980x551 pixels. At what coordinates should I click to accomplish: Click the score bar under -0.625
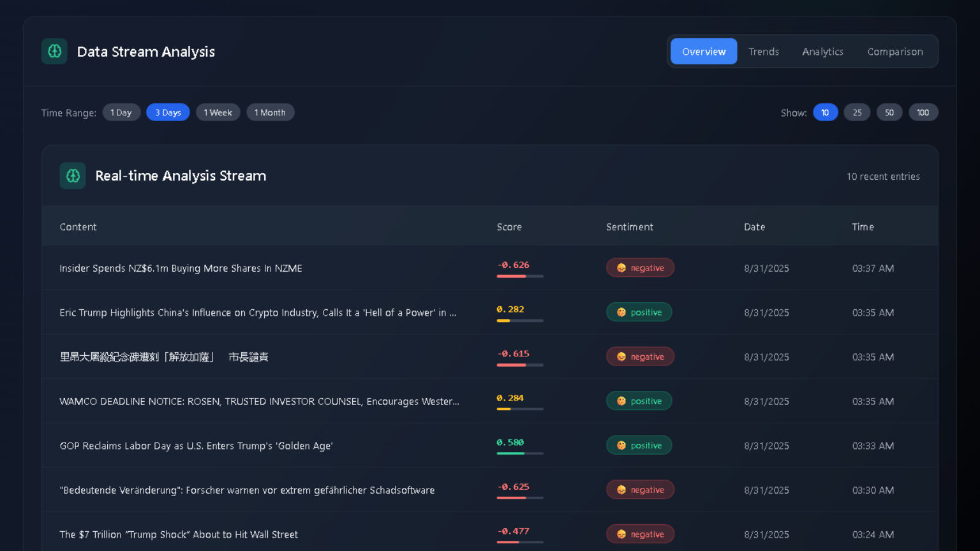pos(520,497)
